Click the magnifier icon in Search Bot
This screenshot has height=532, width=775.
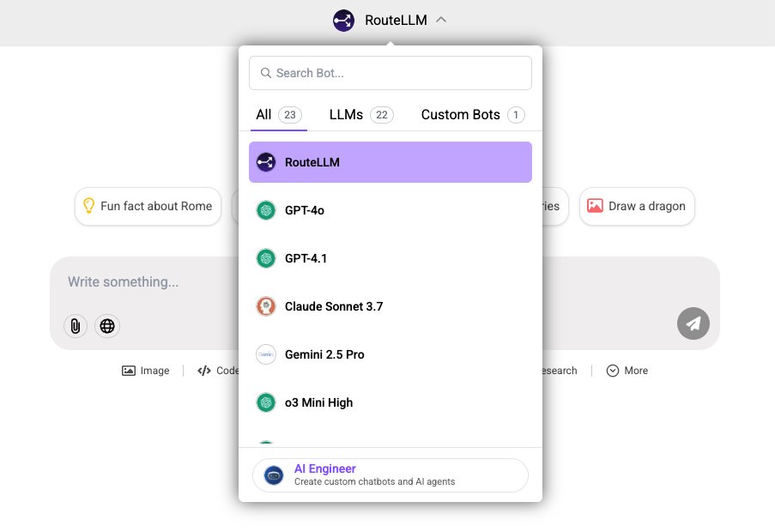click(266, 73)
